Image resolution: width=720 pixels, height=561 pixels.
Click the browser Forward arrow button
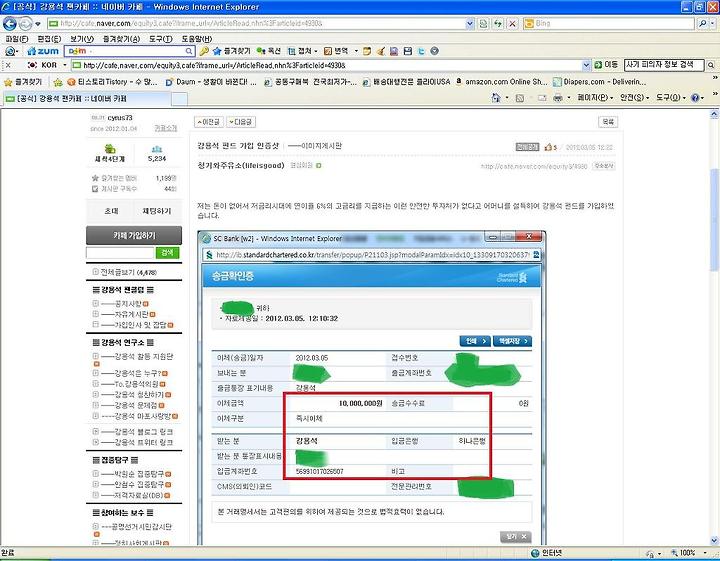pos(25,23)
